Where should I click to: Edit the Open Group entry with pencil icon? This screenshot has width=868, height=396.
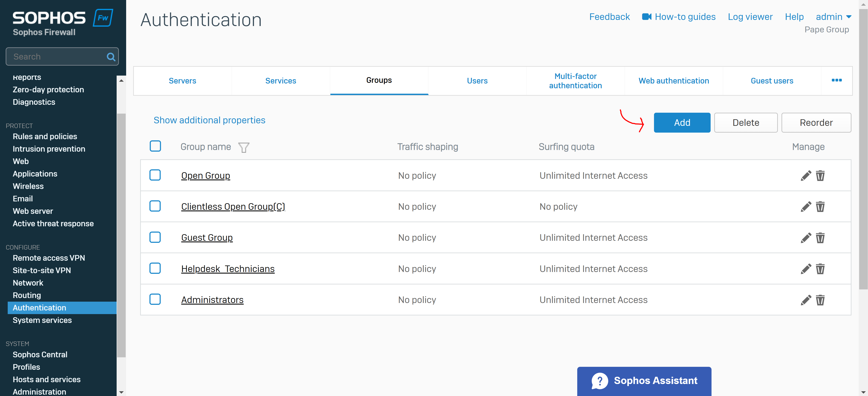tap(806, 175)
